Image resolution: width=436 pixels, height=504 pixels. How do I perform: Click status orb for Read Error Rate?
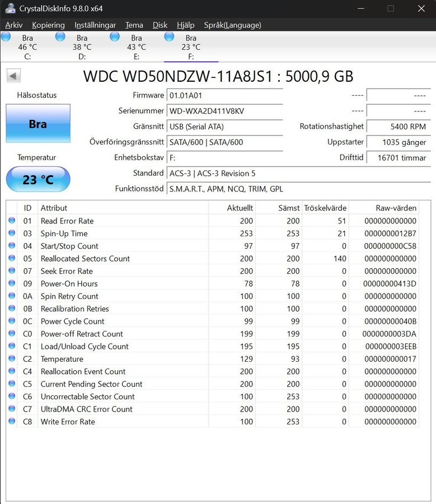pyautogui.click(x=12, y=221)
